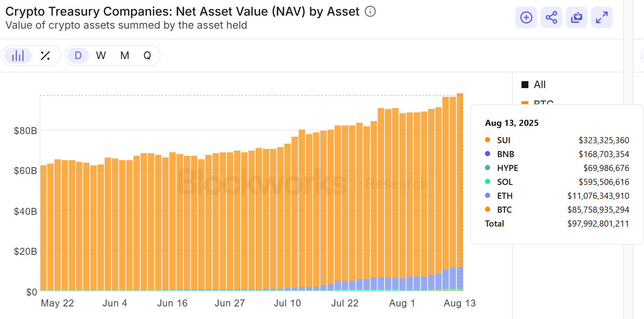Click the info icon beside chart title
This screenshot has height=319, width=644.
[370, 12]
